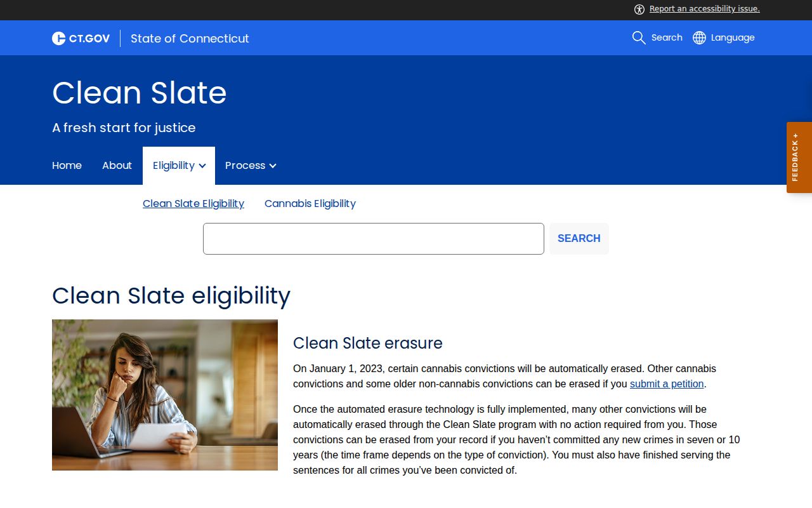This screenshot has height=508, width=812.
Task: Click the globe language icon
Action: pos(699,37)
